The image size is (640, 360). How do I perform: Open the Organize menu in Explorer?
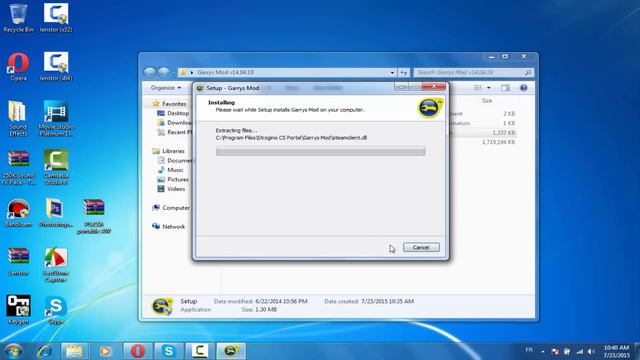click(166, 88)
